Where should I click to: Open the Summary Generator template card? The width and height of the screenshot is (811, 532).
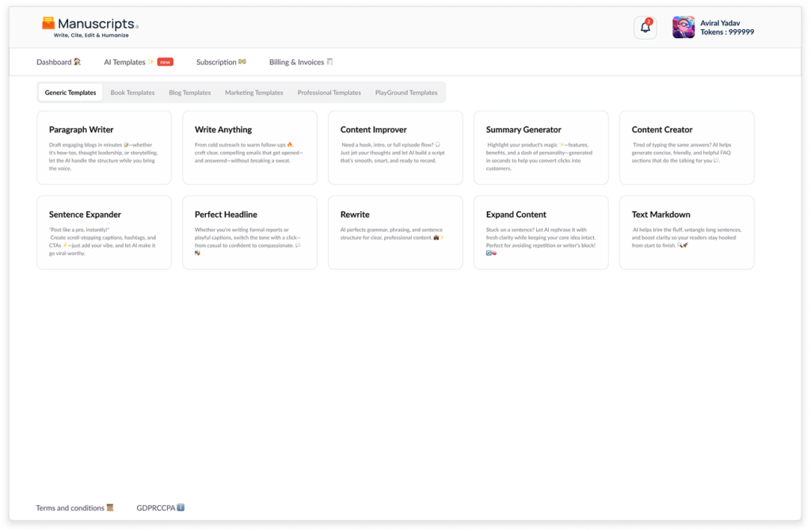[541, 147]
